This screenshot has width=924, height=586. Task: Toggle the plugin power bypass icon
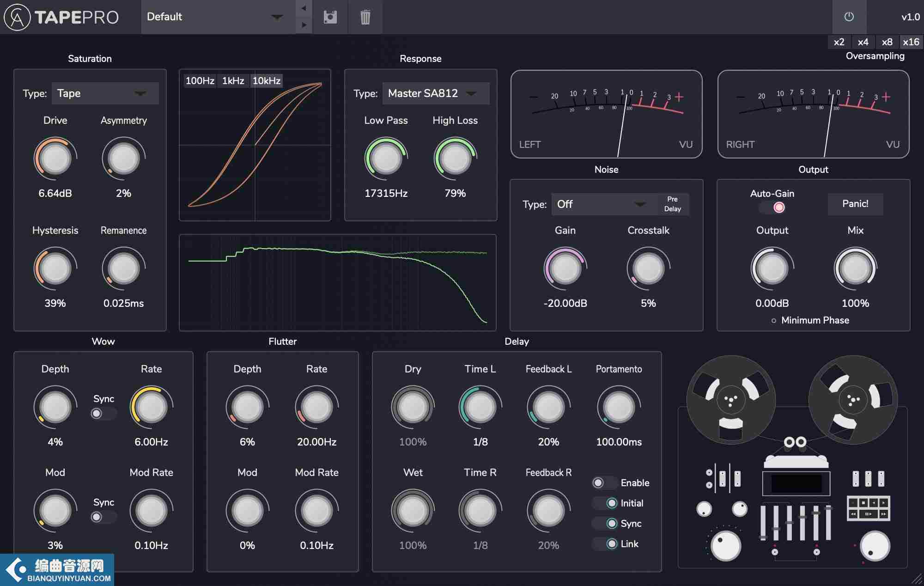[849, 17]
